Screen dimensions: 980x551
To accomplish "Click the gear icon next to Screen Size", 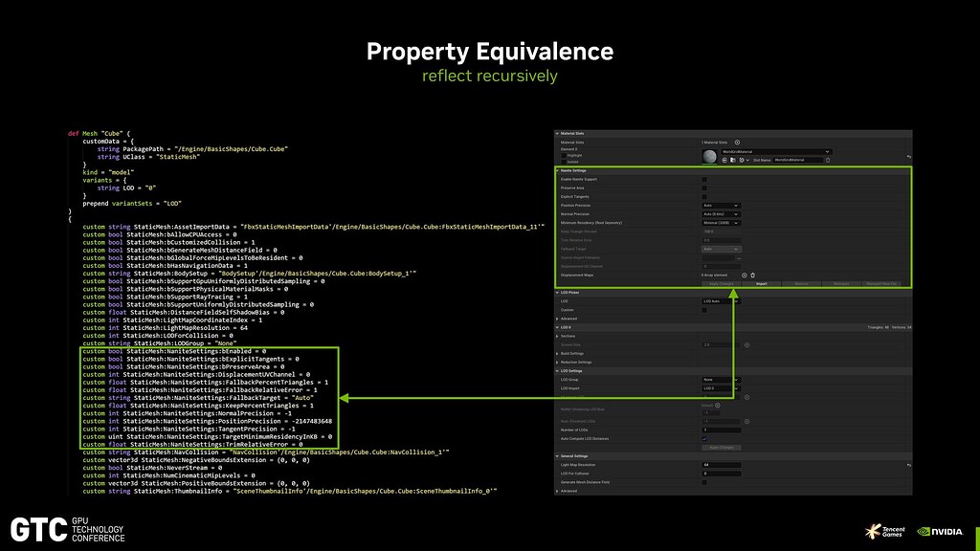I will (746, 344).
